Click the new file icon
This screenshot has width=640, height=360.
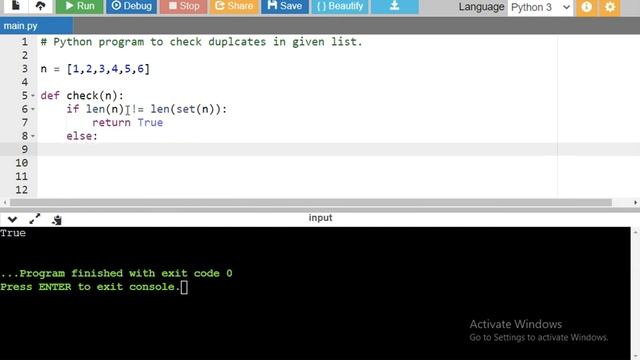click(16, 6)
